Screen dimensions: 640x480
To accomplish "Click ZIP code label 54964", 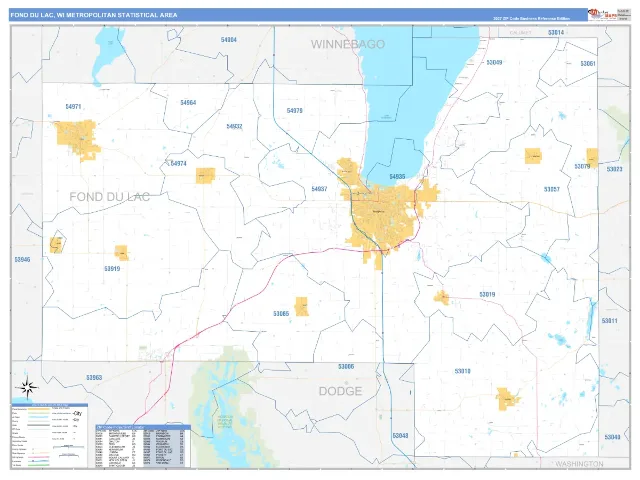I will 188,102.
